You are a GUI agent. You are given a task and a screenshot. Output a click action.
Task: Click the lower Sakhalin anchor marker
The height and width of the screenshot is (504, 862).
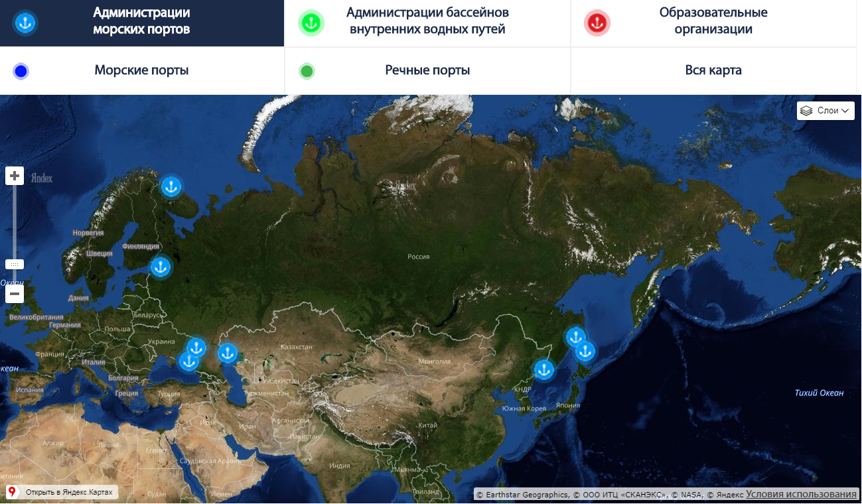(585, 351)
